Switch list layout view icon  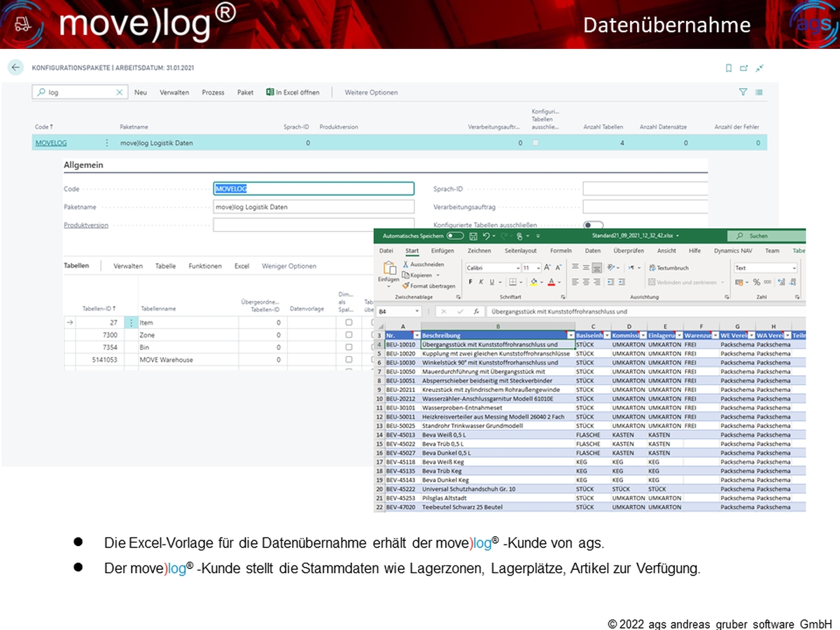click(x=759, y=92)
